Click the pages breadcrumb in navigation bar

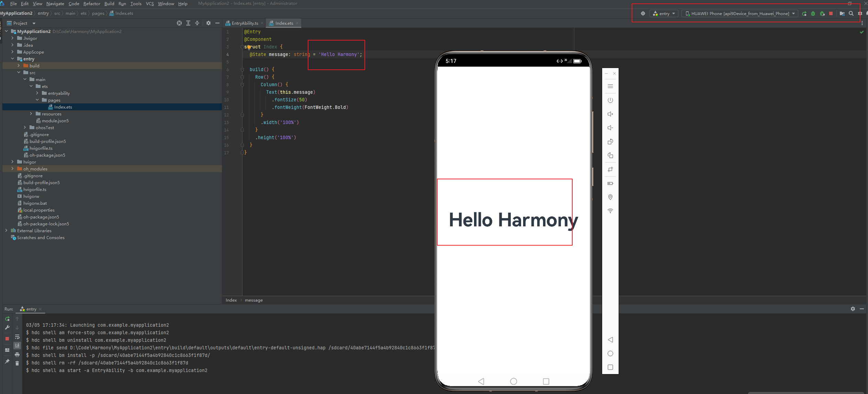[98, 13]
